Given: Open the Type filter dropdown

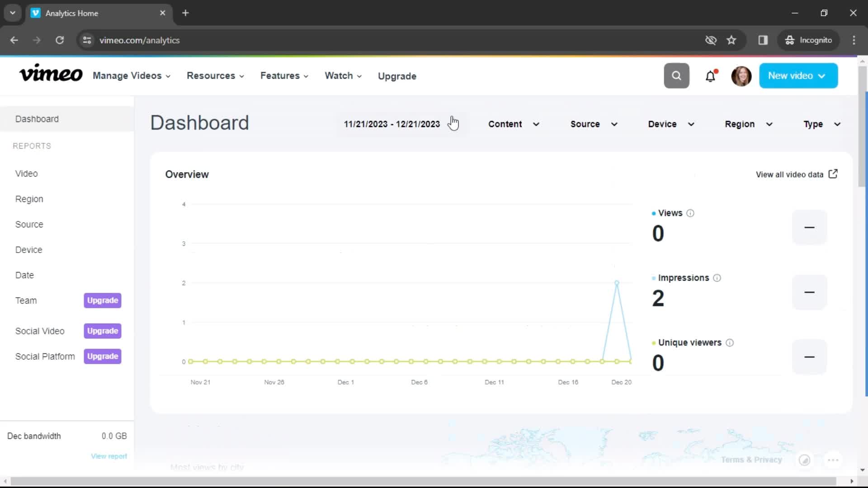Looking at the screenshot, I should 822,124.
